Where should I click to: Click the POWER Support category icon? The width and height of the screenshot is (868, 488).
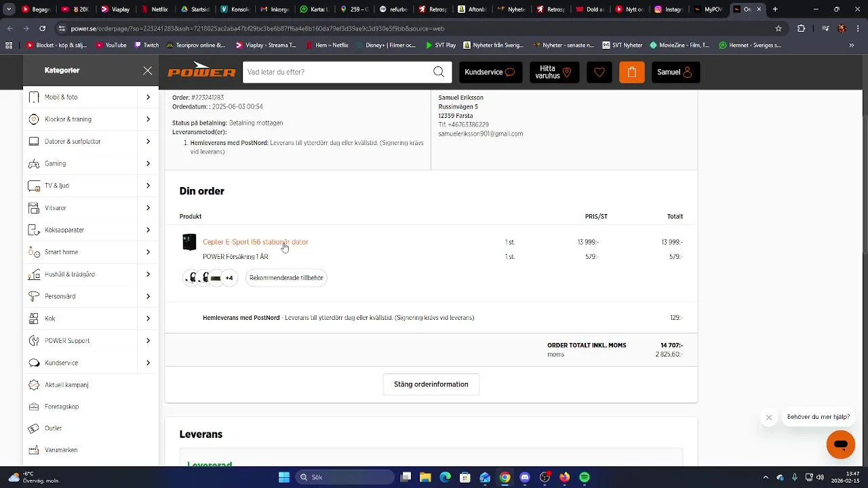34,341
